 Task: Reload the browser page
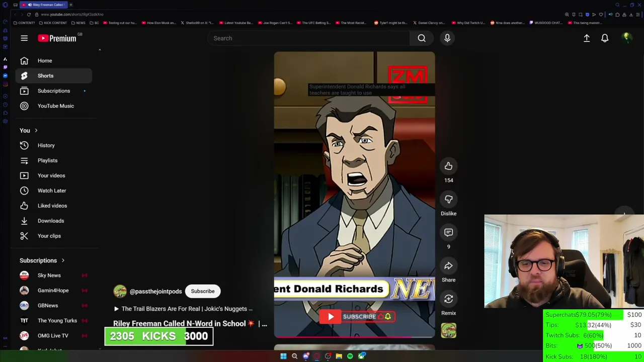(29, 15)
